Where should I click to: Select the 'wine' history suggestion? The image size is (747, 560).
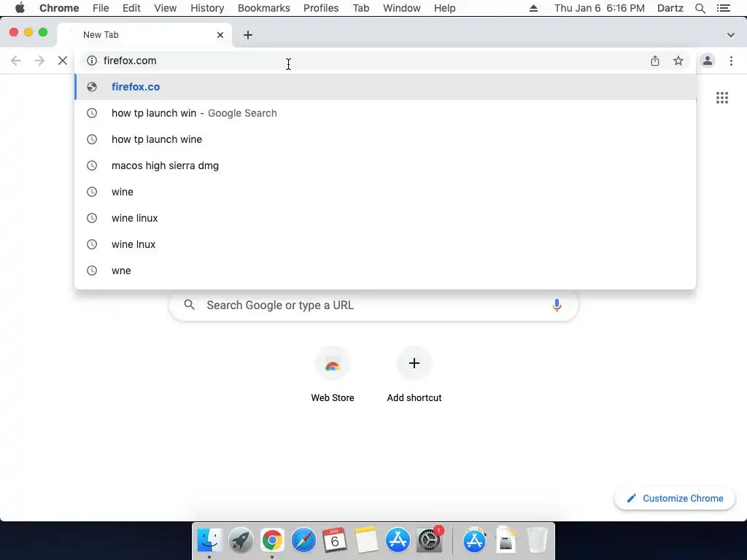click(385, 192)
